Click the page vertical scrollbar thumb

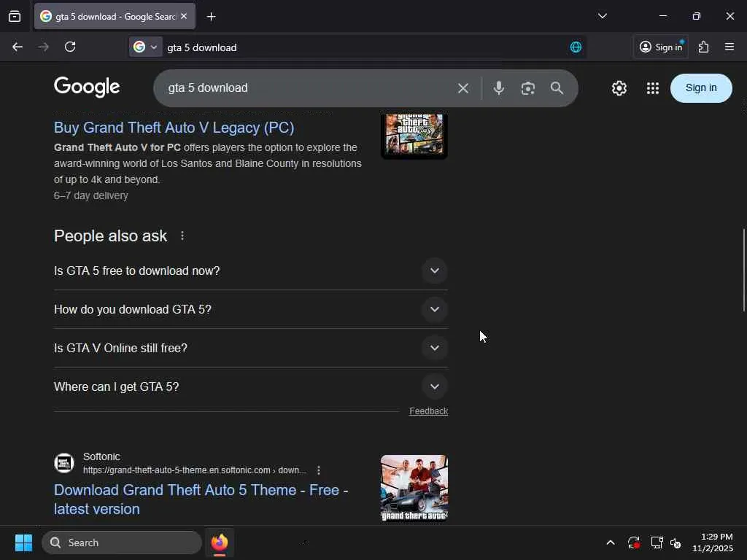point(743,270)
